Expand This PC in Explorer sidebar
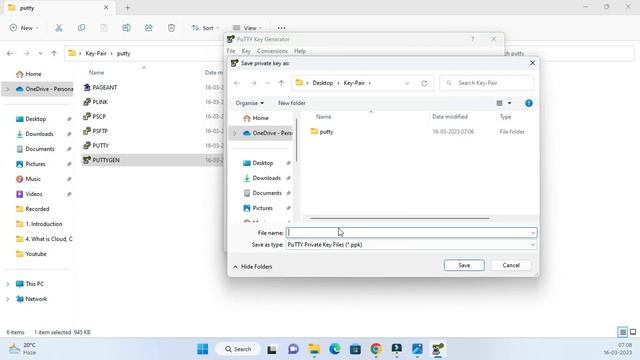This screenshot has height=360, width=640. pyautogui.click(x=7, y=284)
